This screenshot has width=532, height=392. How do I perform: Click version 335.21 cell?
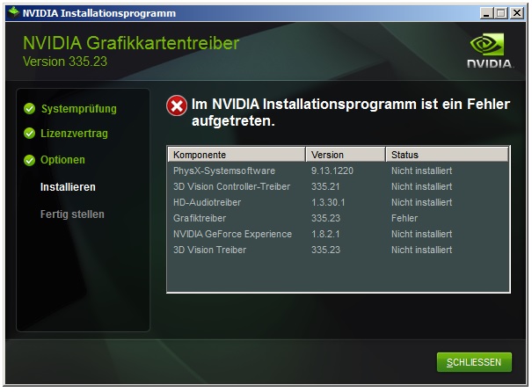click(325, 186)
